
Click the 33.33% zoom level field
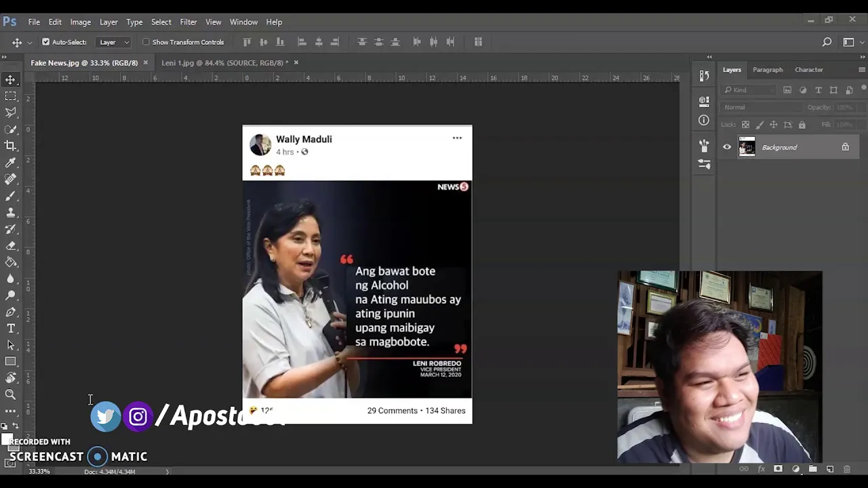[39, 472]
